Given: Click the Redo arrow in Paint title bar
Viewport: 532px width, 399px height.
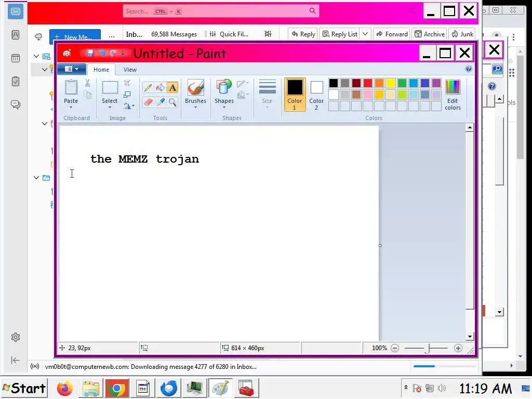Looking at the screenshot, I should click(113, 53).
